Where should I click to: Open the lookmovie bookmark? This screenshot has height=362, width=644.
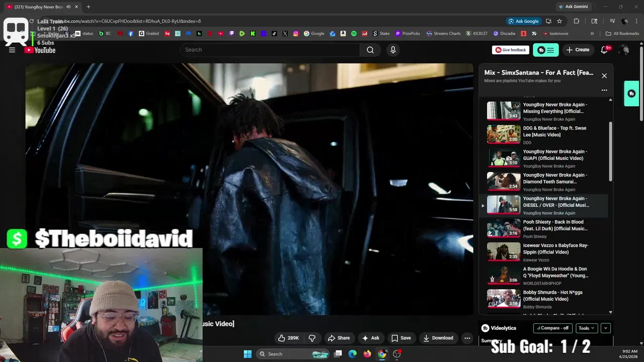(555, 34)
